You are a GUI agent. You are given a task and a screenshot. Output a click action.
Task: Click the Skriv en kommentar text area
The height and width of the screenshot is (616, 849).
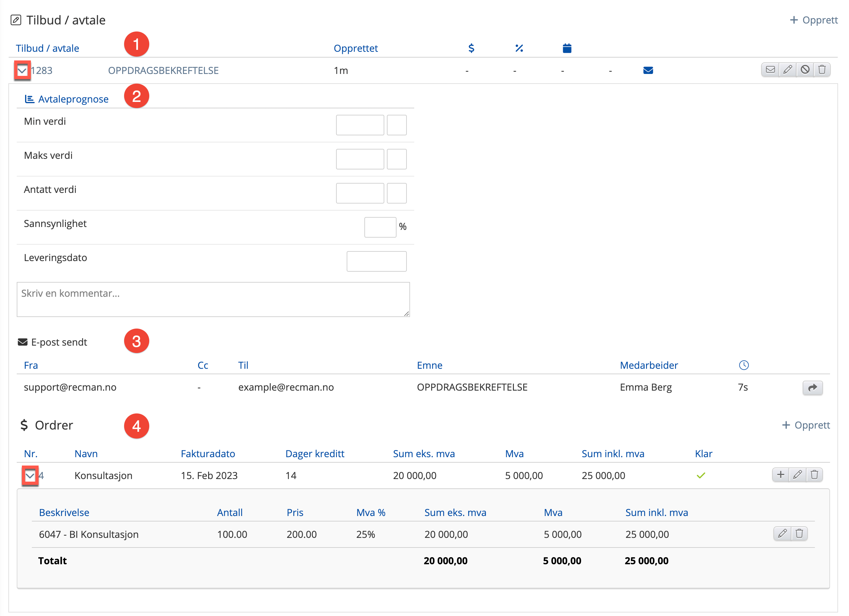point(213,299)
